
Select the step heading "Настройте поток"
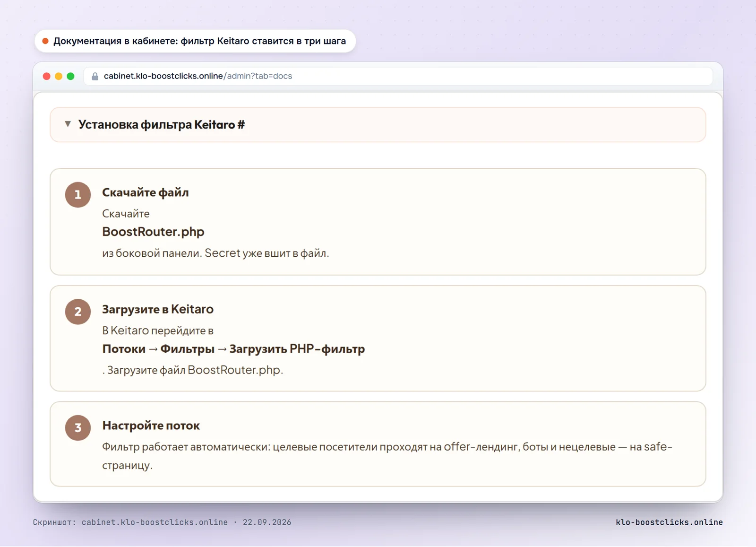[x=151, y=425]
